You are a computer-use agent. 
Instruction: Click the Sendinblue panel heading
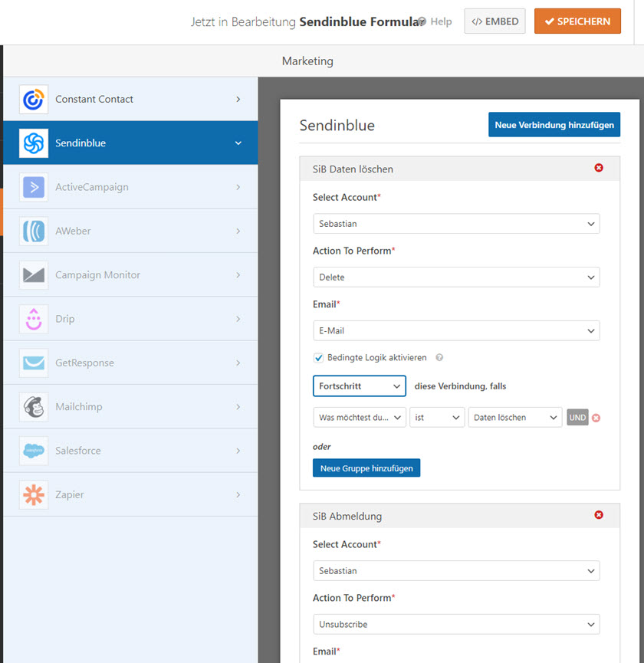pyautogui.click(x=337, y=125)
